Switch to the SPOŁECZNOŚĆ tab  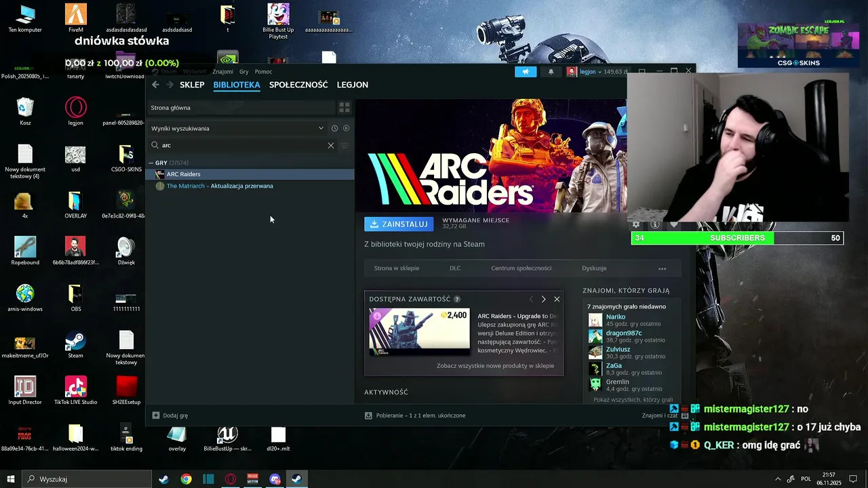click(298, 85)
